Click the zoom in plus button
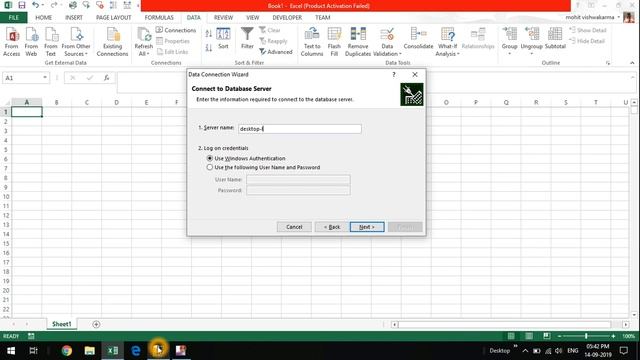This screenshot has width=640, height=360. tap(613, 336)
